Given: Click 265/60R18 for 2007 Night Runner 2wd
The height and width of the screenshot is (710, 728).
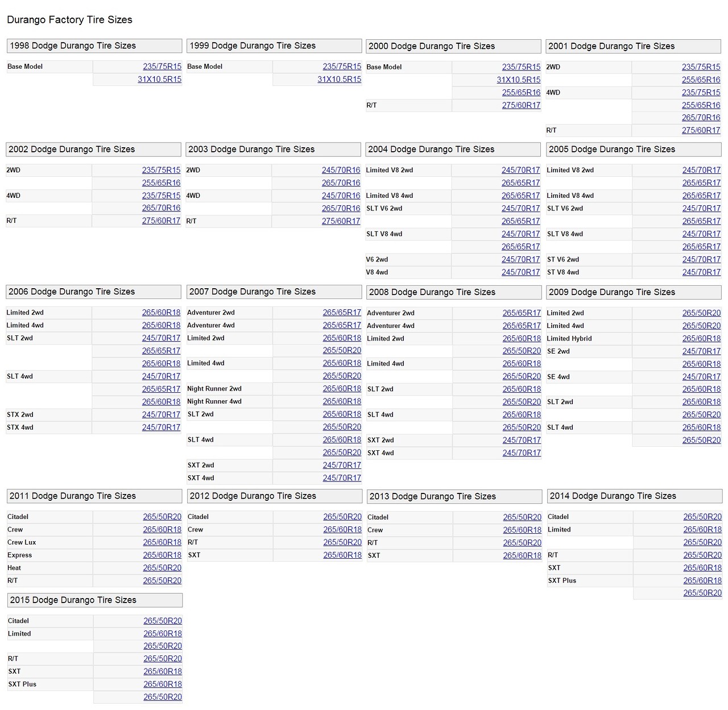Looking at the screenshot, I should click(342, 389).
